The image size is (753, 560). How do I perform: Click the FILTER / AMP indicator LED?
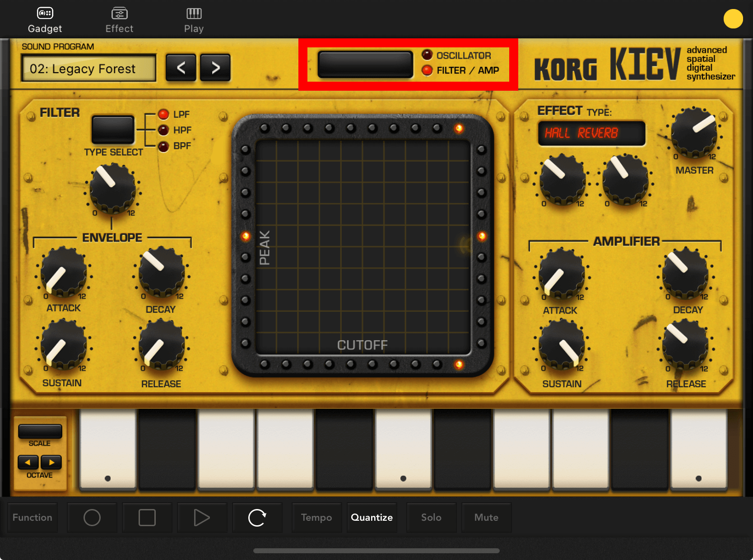coord(427,70)
